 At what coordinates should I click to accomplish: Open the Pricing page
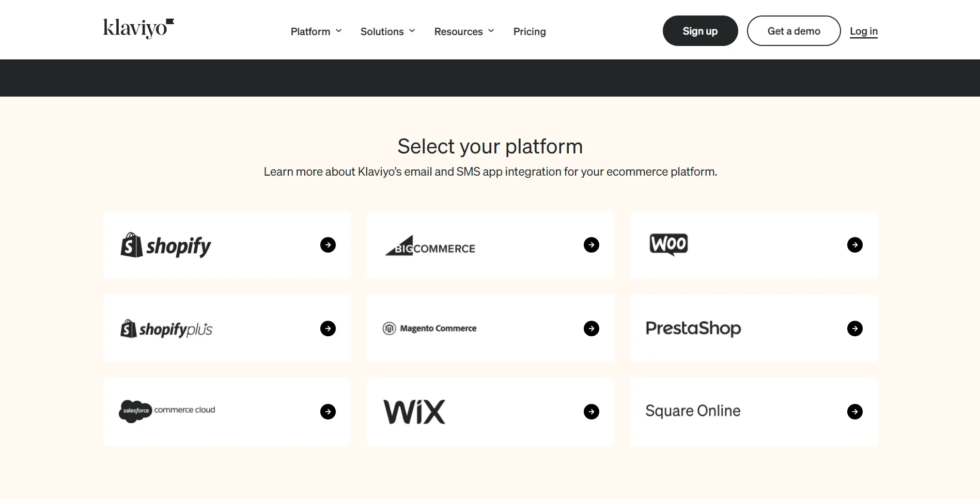coord(529,31)
